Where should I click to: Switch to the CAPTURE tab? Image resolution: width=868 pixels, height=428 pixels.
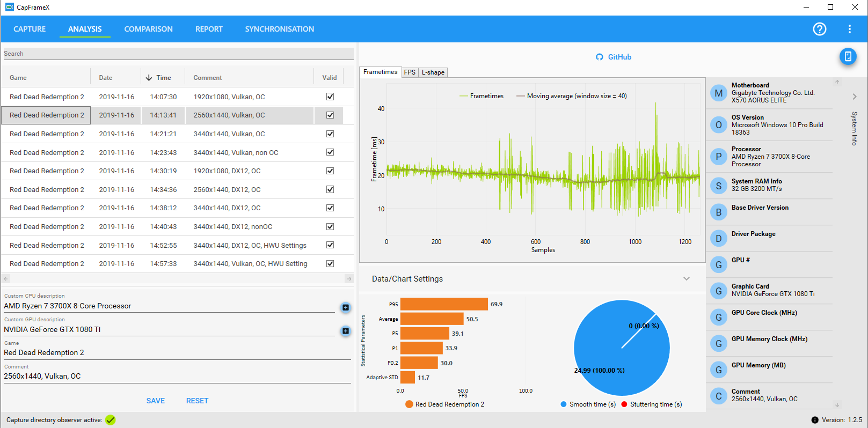click(x=30, y=29)
